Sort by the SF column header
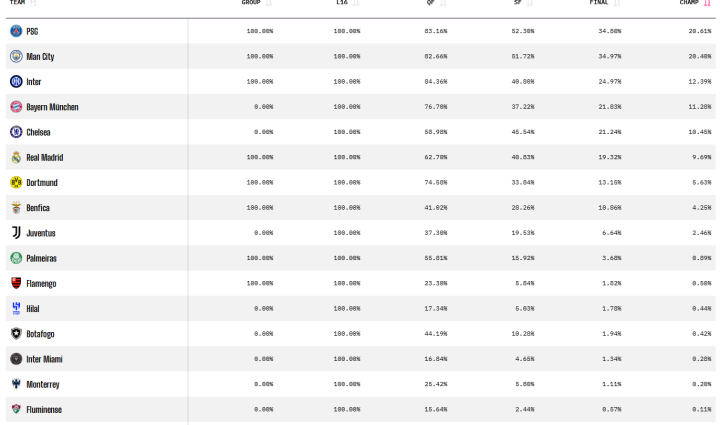 tap(518, 2)
